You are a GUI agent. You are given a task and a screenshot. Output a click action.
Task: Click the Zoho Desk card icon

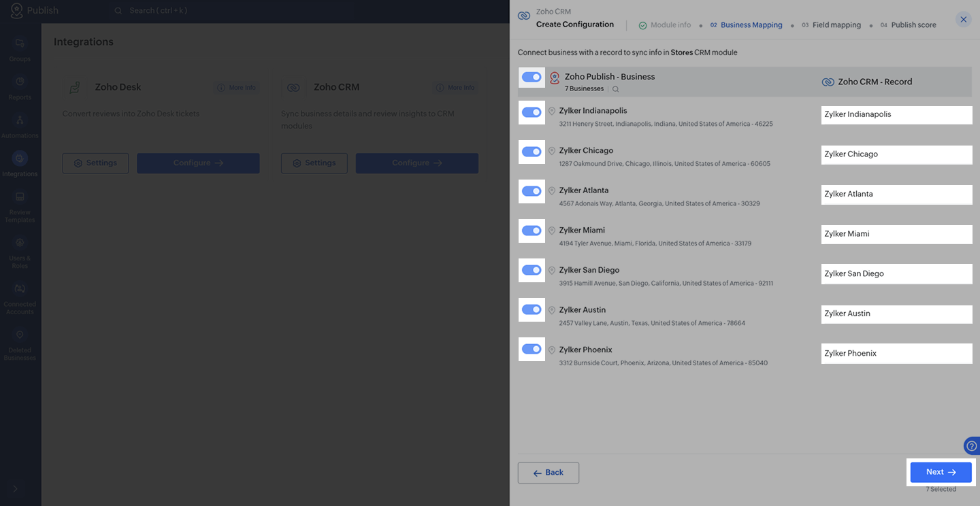pyautogui.click(x=76, y=88)
